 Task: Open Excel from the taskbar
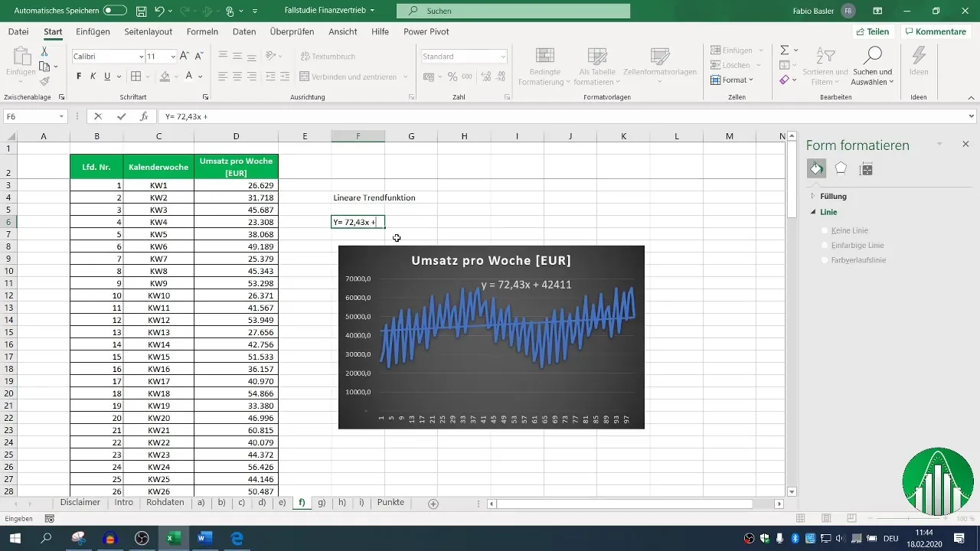174,538
